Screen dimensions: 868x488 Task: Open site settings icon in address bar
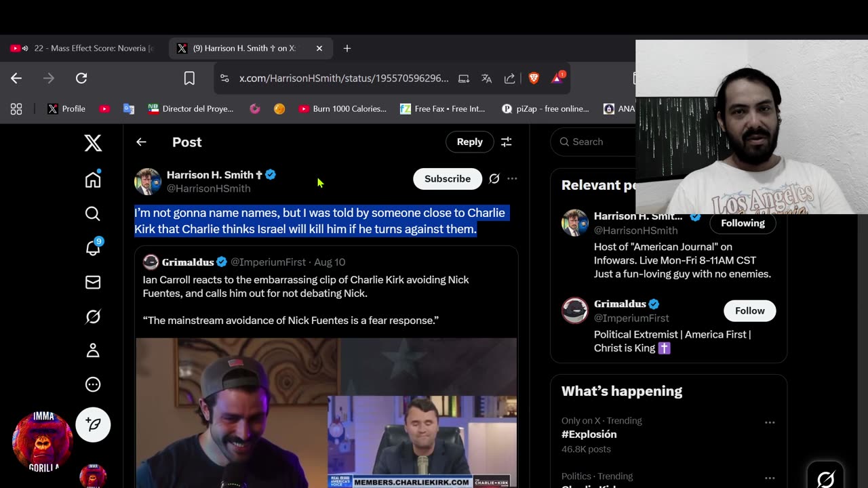(224, 79)
